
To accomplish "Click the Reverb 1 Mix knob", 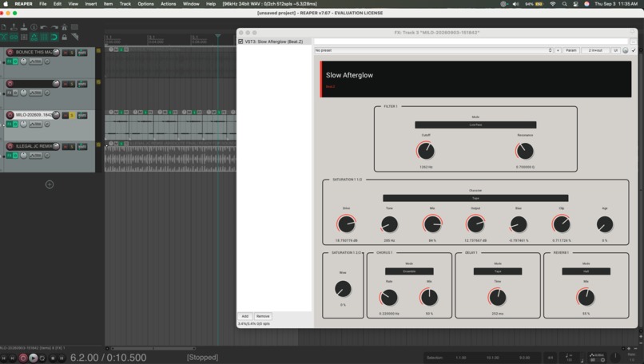I will pyautogui.click(x=586, y=297).
